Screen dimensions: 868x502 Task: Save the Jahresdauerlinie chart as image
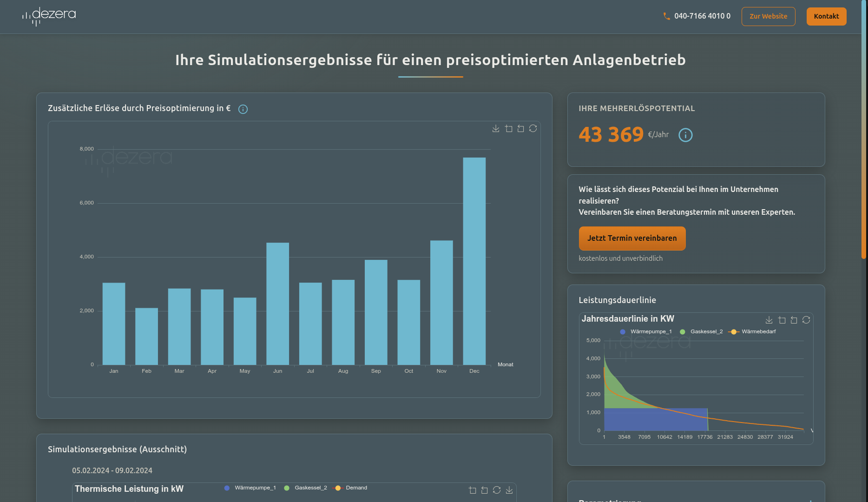pos(769,320)
